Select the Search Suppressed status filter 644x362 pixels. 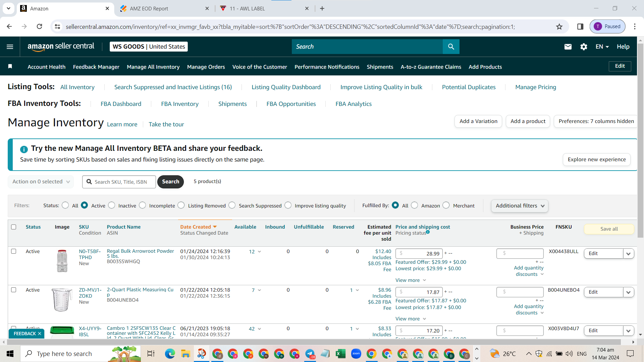pyautogui.click(x=232, y=205)
